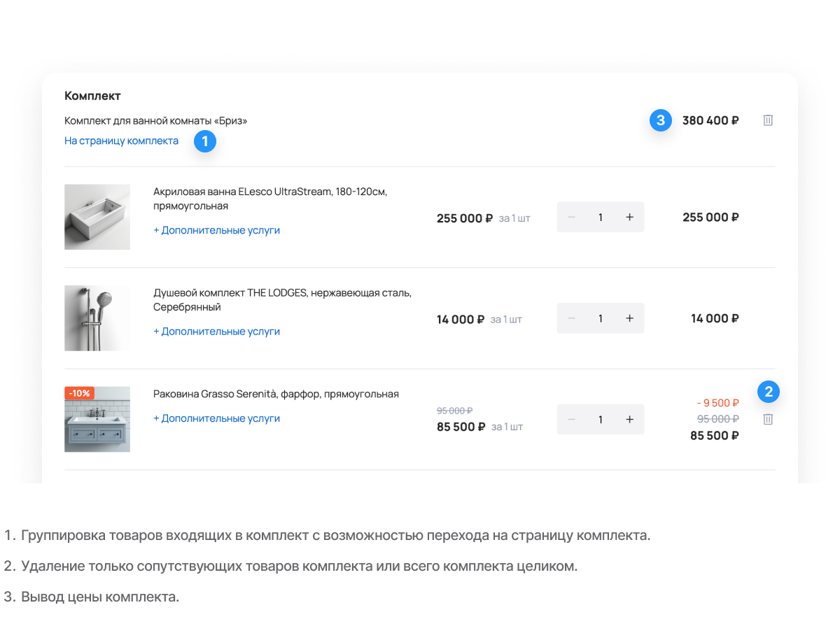Increase quantity of the shower set
Image resolution: width=840 pixels, height=640 pixels.
pyautogui.click(x=629, y=318)
